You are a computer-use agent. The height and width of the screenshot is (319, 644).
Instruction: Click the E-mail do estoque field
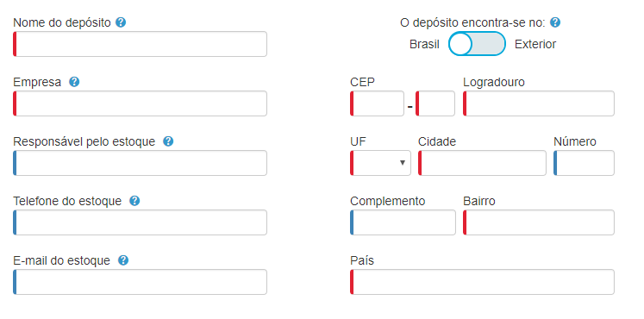point(140,282)
